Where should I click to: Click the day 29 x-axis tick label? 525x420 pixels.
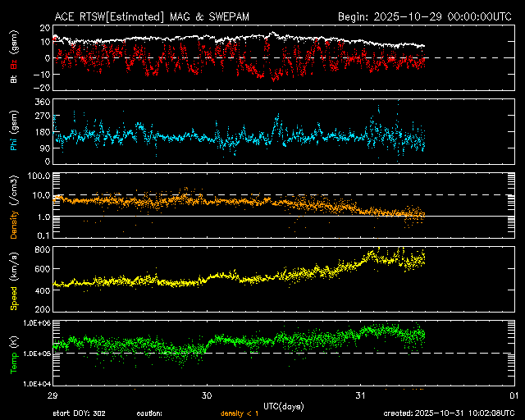(53, 395)
